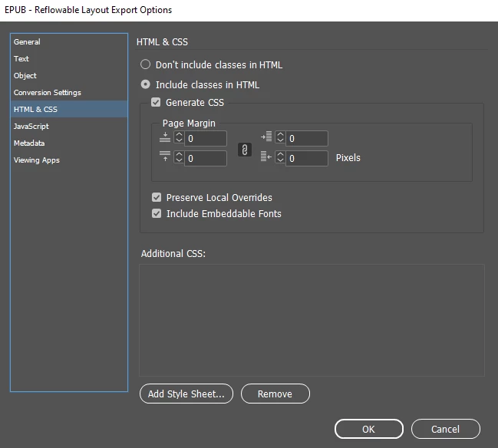Click the EPUB dialog title text
The width and height of the screenshot is (498, 448).
(88, 10)
